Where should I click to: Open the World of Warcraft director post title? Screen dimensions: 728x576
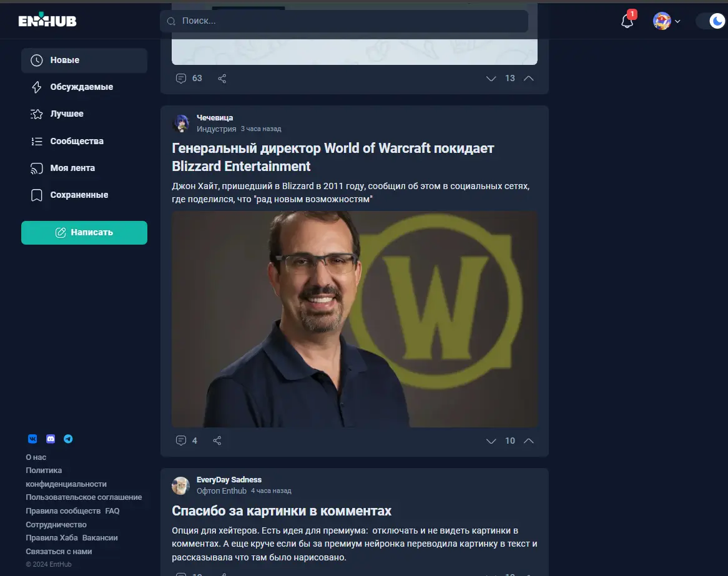[x=333, y=157]
